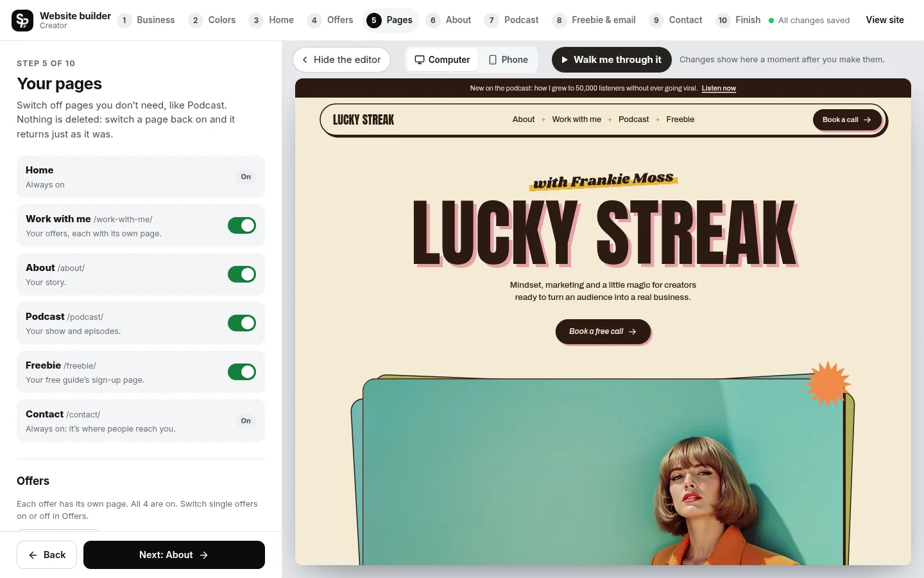Click the green All changes saved status dot

pos(771,21)
